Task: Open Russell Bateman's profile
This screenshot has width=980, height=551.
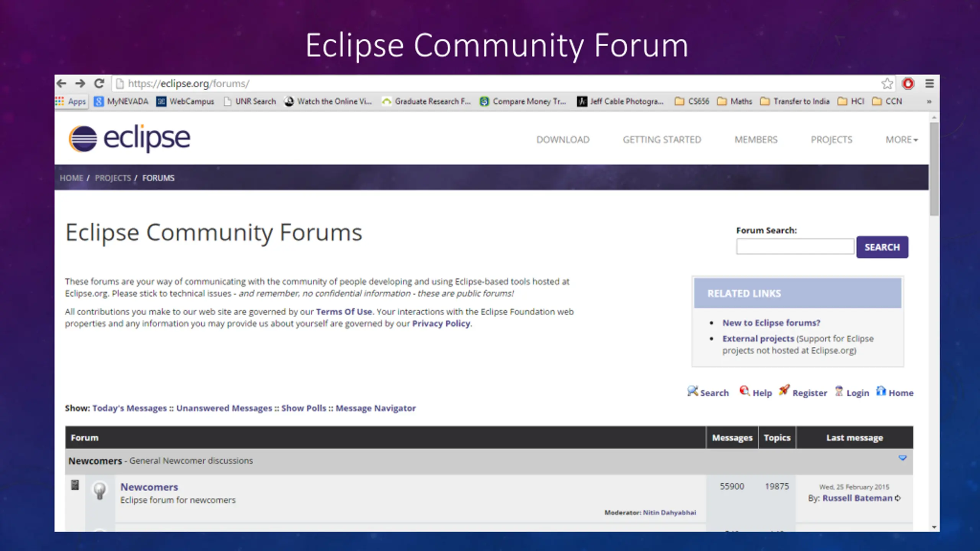Action: pyautogui.click(x=857, y=498)
